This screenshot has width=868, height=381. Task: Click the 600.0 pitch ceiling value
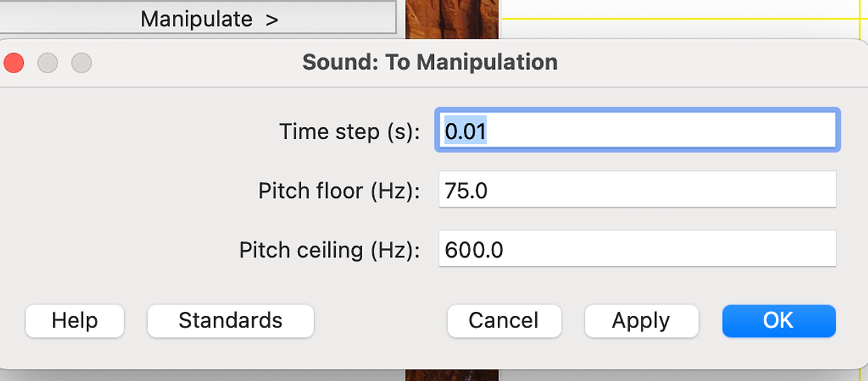tap(474, 250)
